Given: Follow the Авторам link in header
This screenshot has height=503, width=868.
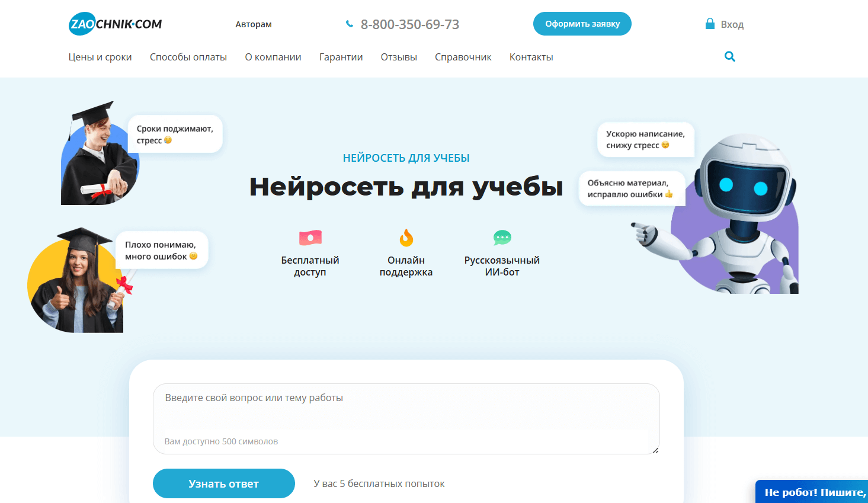Looking at the screenshot, I should point(254,24).
